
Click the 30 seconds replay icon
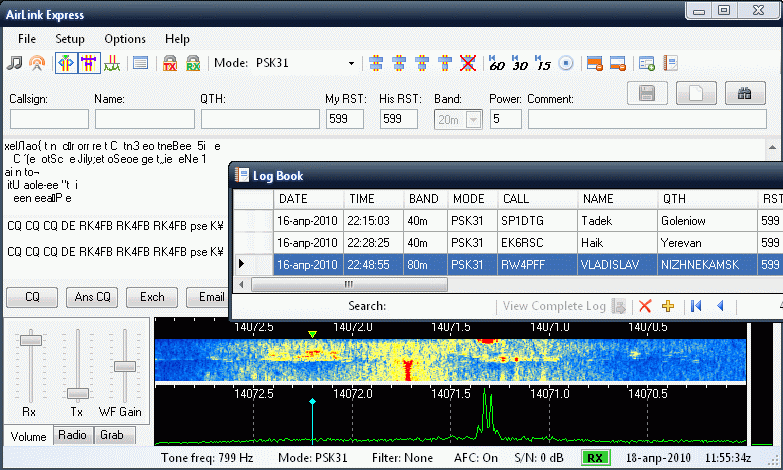(x=520, y=63)
